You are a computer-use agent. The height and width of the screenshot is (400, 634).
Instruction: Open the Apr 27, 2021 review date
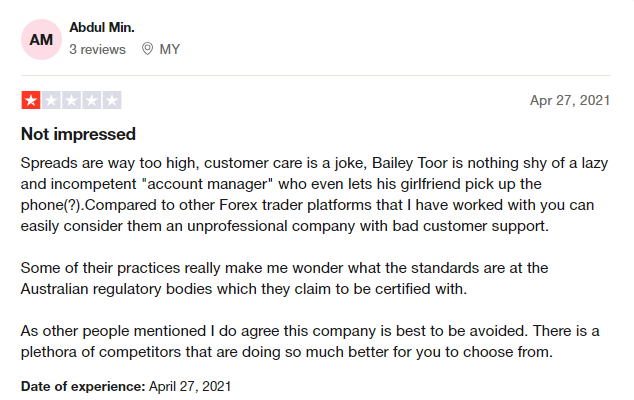point(570,100)
